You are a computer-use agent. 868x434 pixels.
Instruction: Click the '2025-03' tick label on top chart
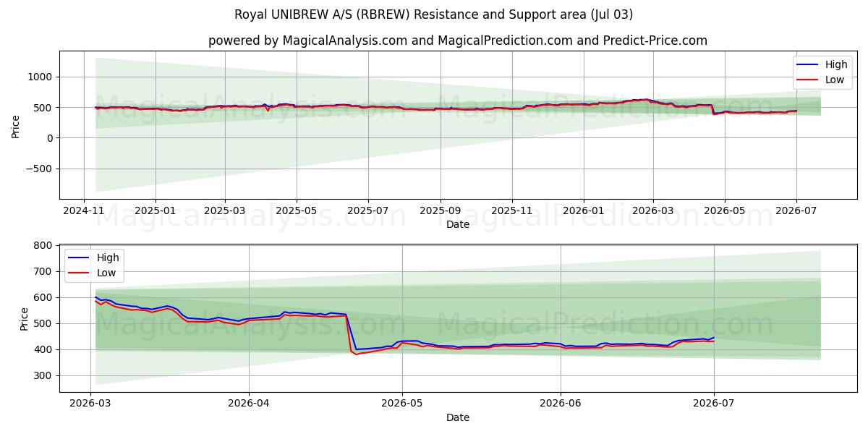(x=224, y=210)
